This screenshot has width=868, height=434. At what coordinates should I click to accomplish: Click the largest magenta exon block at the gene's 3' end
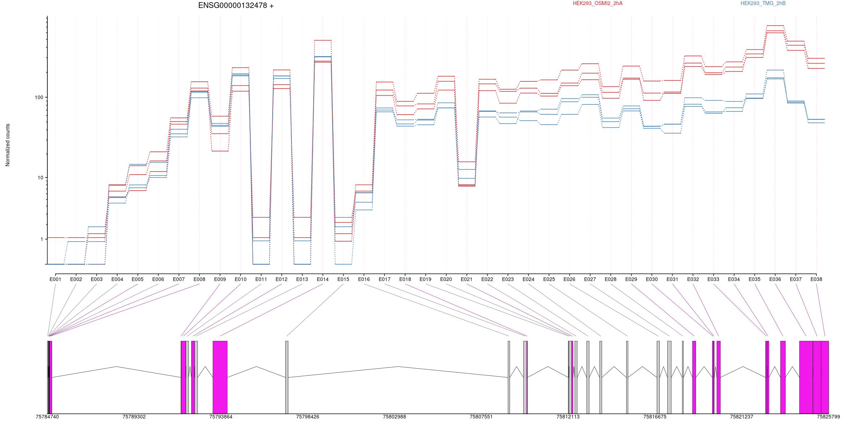pyautogui.click(x=806, y=377)
